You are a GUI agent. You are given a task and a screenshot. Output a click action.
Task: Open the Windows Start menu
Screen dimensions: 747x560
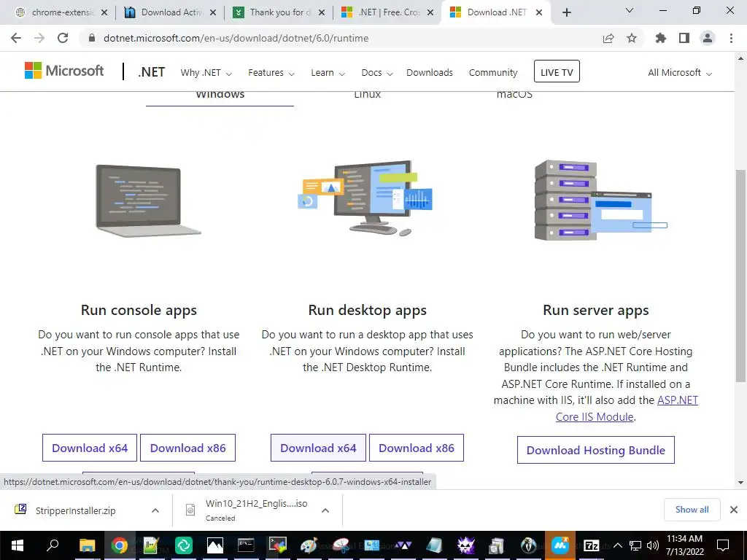18,545
